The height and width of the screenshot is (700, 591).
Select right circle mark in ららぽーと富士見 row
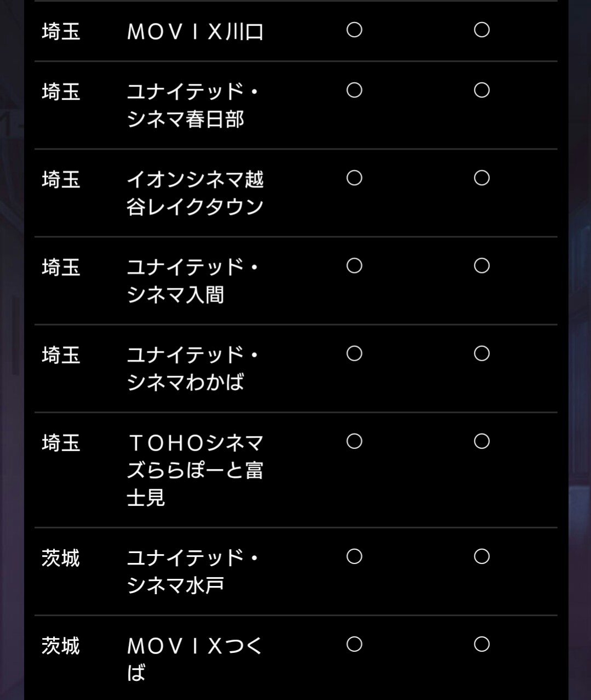click(x=481, y=441)
